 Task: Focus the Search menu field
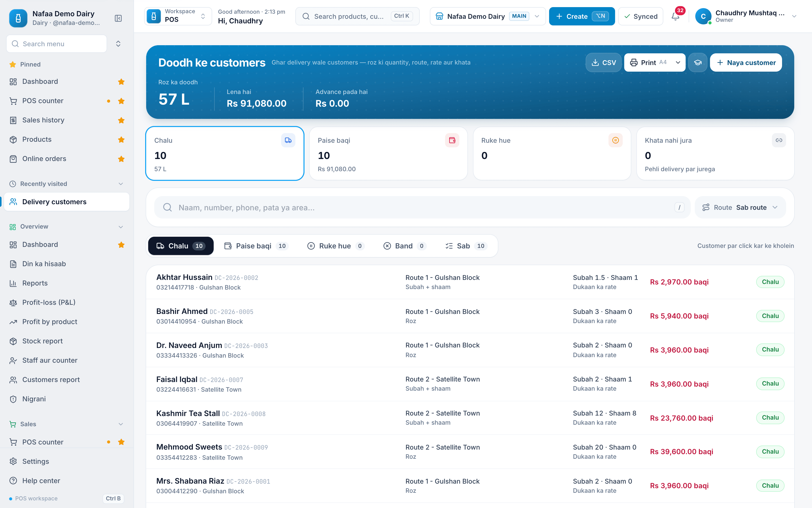[x=57, y=44]
